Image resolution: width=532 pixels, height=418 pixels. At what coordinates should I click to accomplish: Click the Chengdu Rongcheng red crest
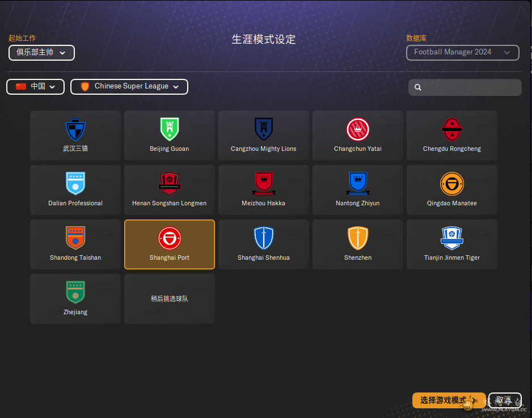(x=452, y=129)
